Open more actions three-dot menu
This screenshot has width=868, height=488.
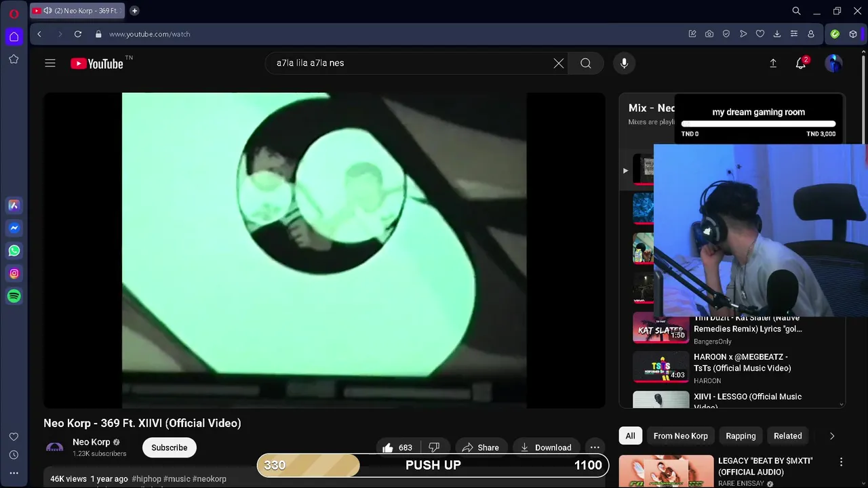coord(595,447)
